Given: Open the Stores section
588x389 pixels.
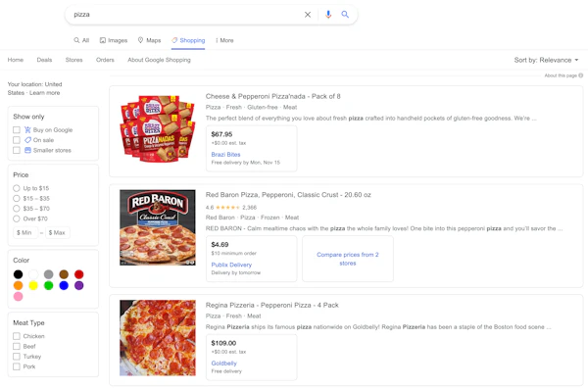Looking at the screenshot, I should (x=73, y=60).
